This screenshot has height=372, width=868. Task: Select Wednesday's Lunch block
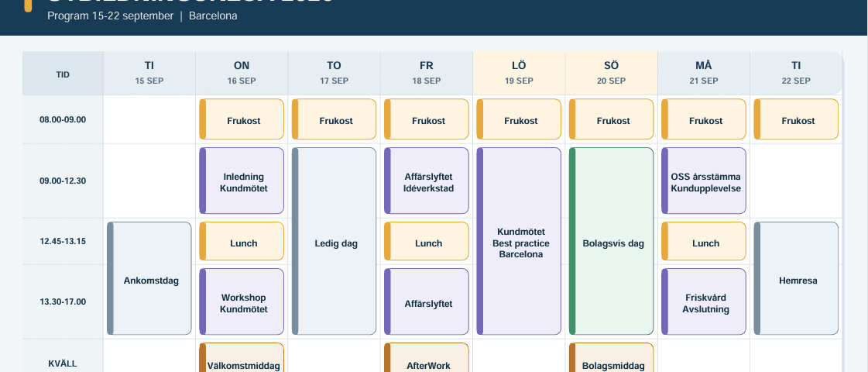(x=242, y=241)
